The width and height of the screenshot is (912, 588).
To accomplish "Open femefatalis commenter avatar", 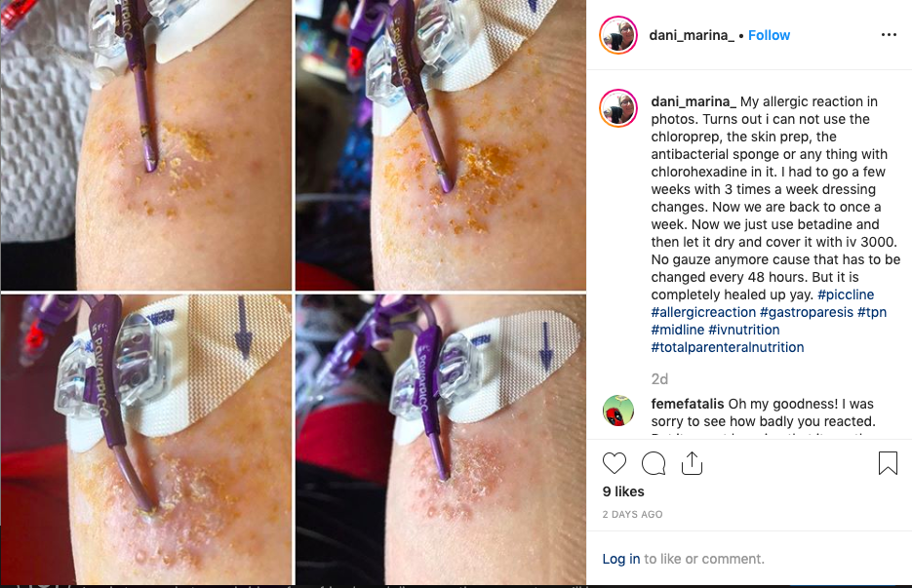I will coord(617,411).
